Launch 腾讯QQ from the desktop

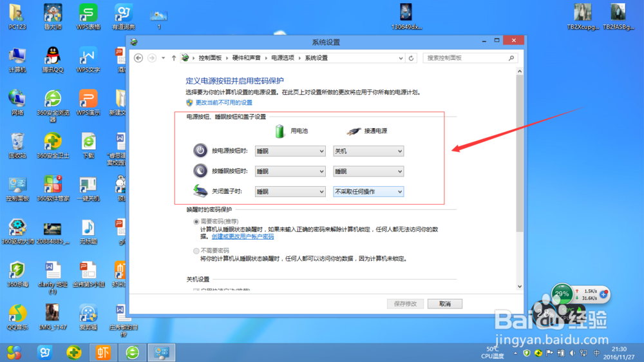[53, 59]
